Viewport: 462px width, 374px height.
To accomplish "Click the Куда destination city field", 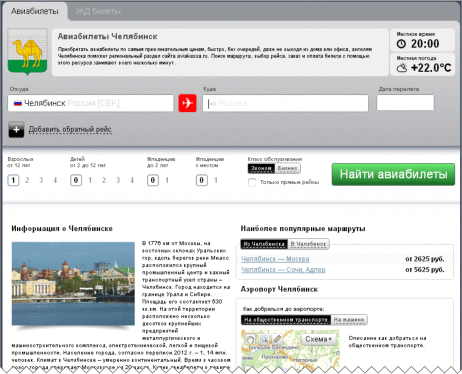I will point(285,103).
